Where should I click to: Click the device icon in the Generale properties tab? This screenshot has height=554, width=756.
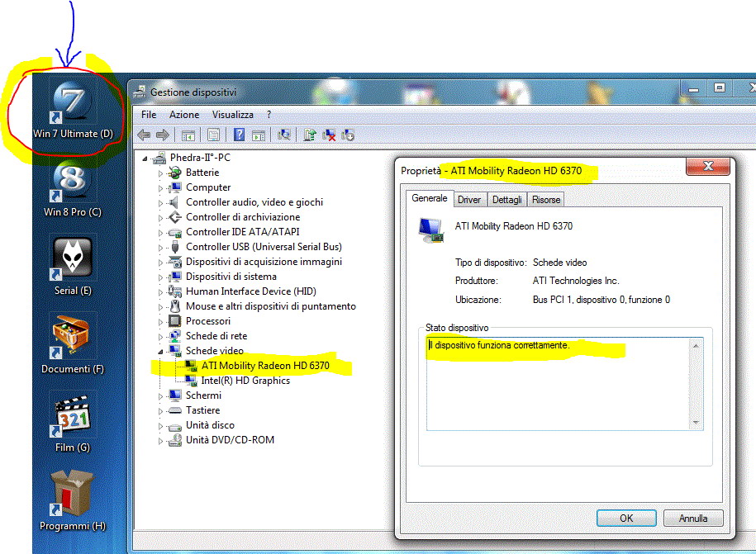pos(431,230)
